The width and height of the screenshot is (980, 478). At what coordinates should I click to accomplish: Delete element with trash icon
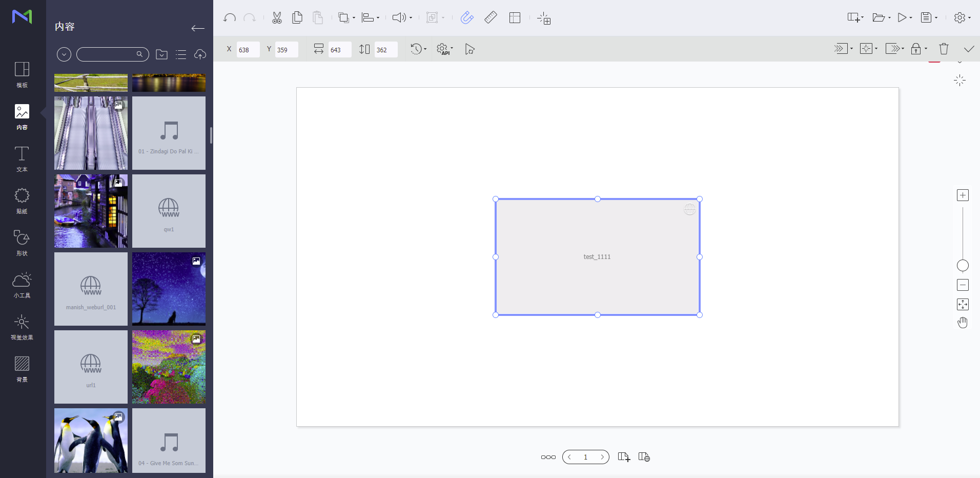944,49
